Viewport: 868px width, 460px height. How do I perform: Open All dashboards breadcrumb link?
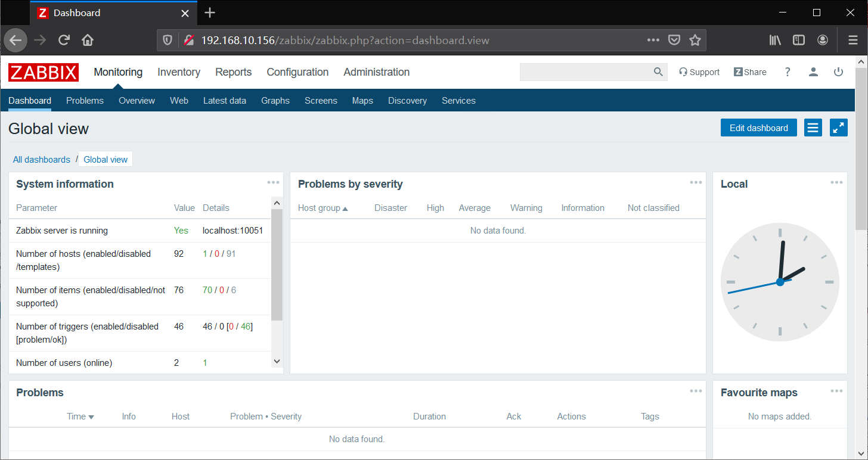coord(42,160)
